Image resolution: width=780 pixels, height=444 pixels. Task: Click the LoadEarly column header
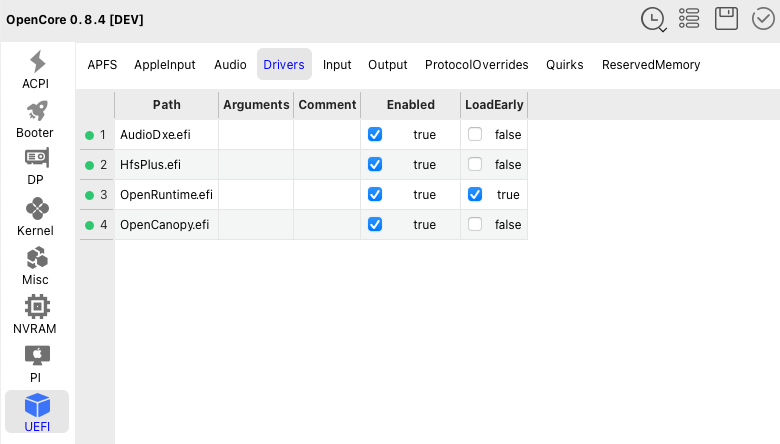pos(494,105)
